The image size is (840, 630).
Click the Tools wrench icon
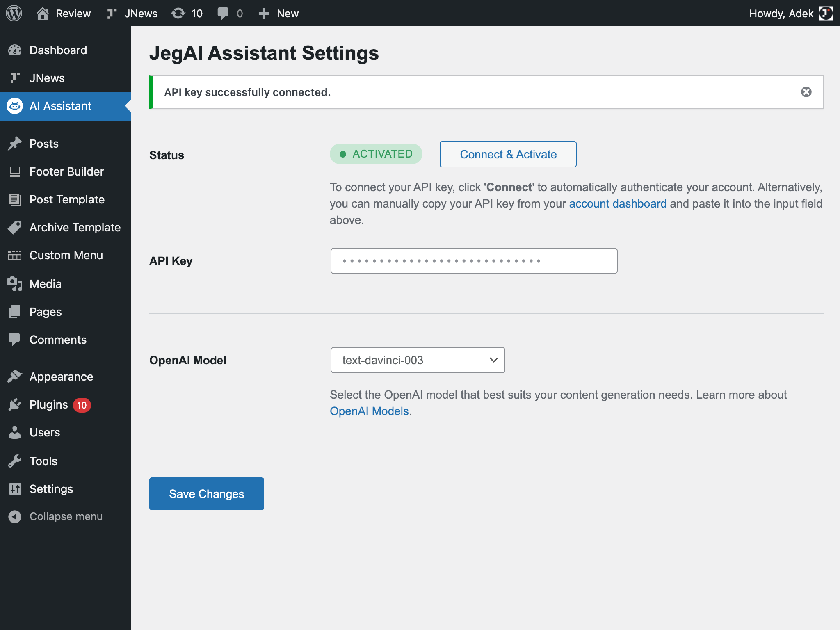15,461
